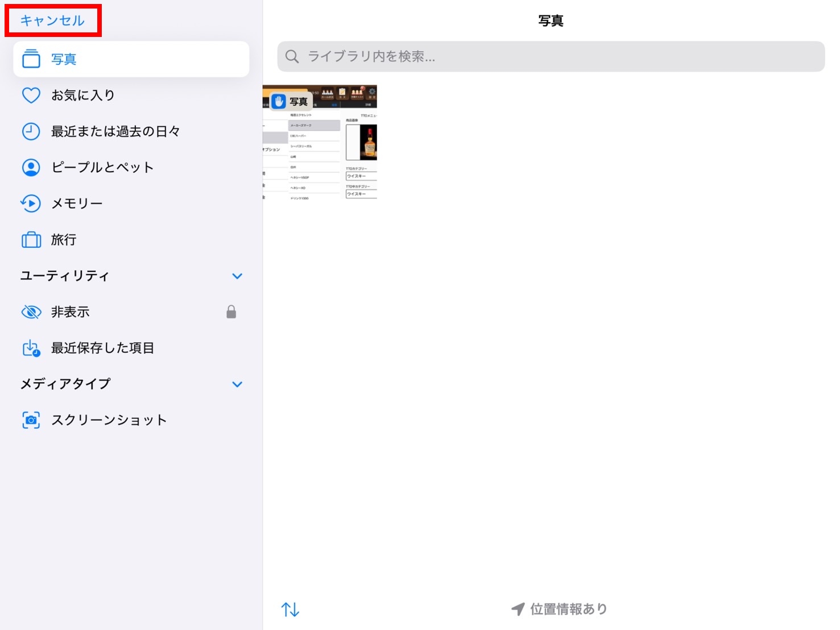Image resolution: width=840 pixels, height=630 pixels.
Task: Collapse the メディアタイプ section chevron
Action: click(x=237, y=384)
